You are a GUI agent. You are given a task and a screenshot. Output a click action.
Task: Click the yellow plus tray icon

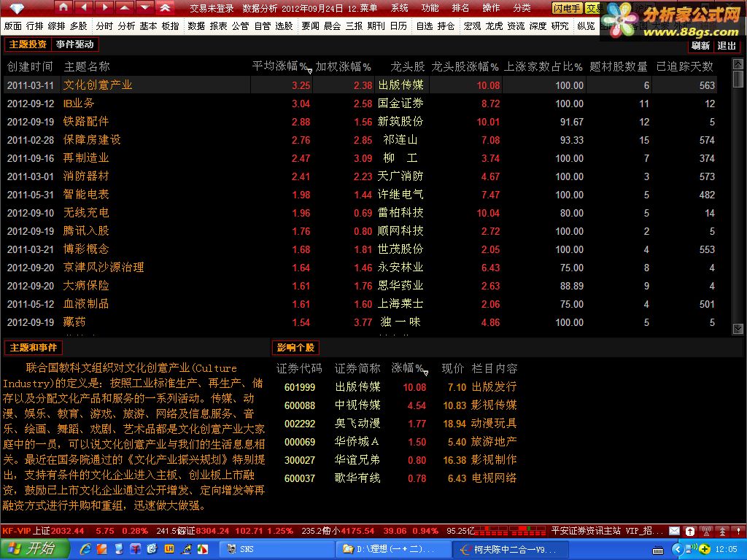coord(705,550)
